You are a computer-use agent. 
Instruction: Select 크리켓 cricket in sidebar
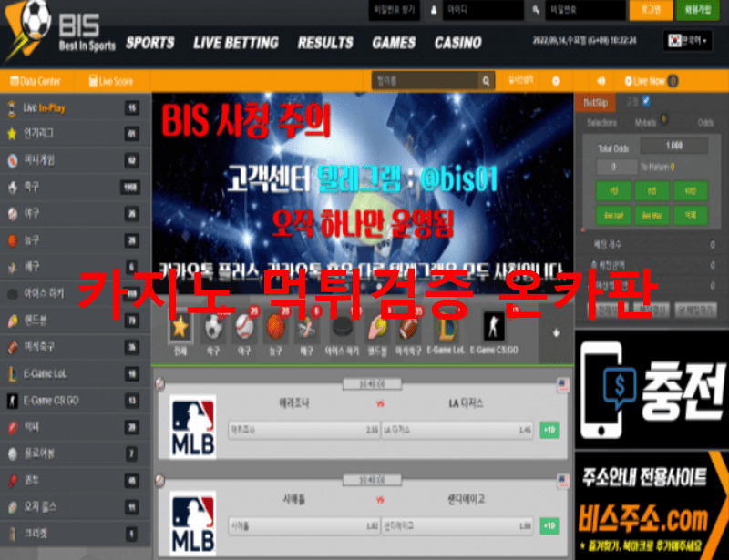(76, 534)
